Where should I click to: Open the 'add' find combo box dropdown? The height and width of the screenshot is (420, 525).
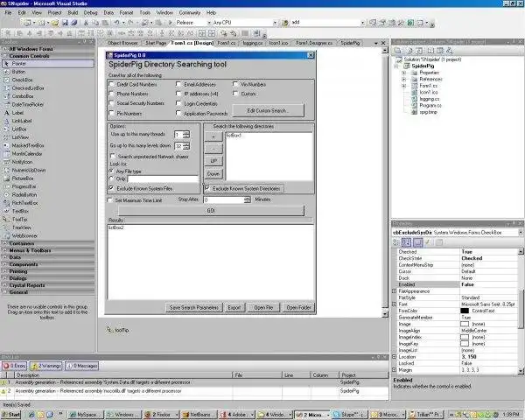pyautogui.click(x=362, y=23)
